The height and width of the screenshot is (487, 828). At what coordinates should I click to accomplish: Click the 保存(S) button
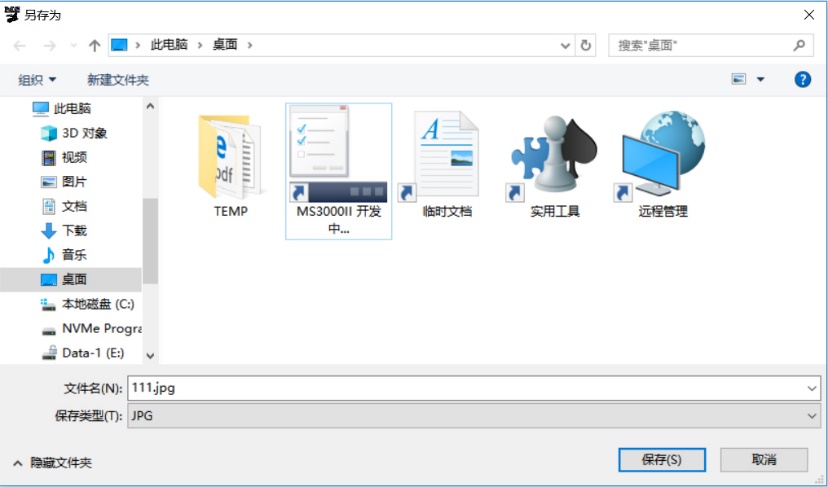coord(661,459)
